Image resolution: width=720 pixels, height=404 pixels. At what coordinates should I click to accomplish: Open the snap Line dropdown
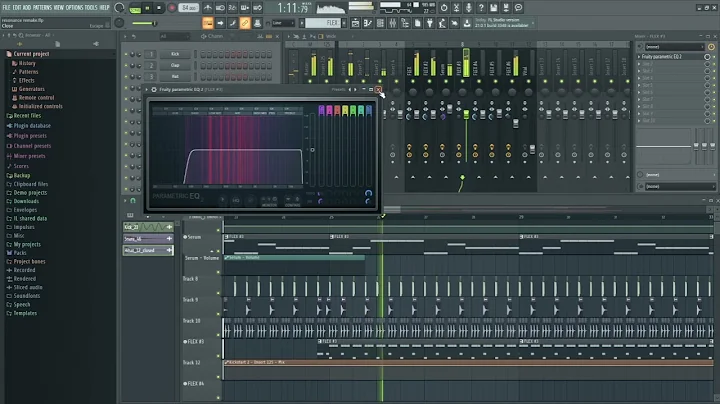[283, 23]
